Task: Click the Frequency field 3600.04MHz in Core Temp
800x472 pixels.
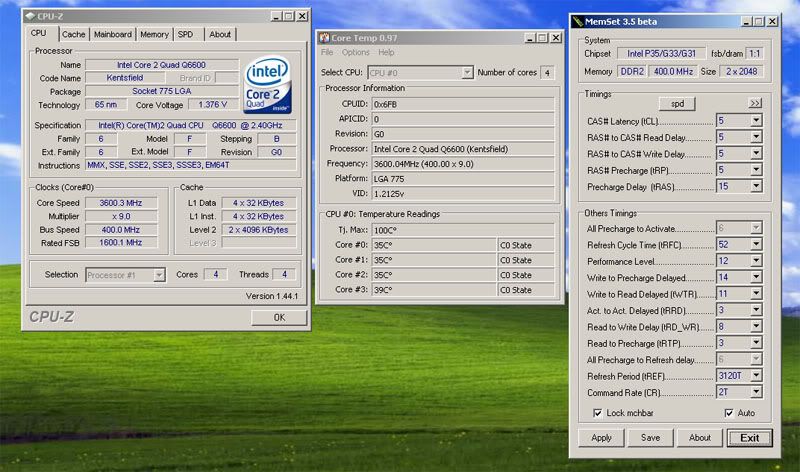Action: [463, 164]
